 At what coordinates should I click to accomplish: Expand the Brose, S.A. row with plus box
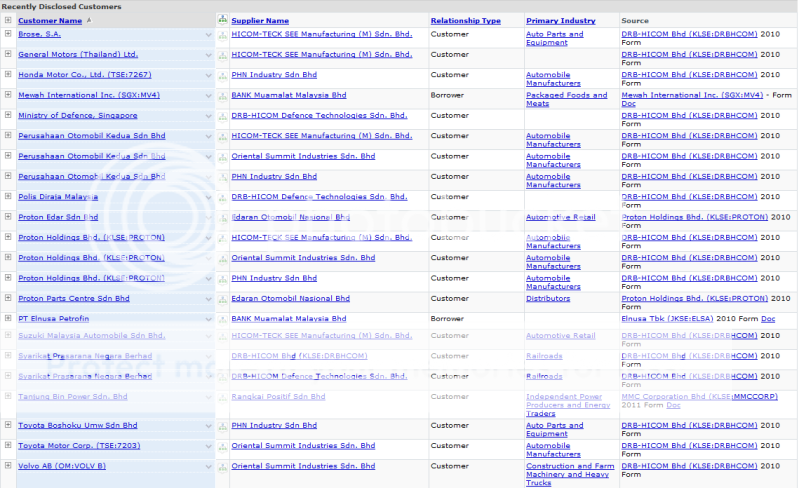(8, 34)
